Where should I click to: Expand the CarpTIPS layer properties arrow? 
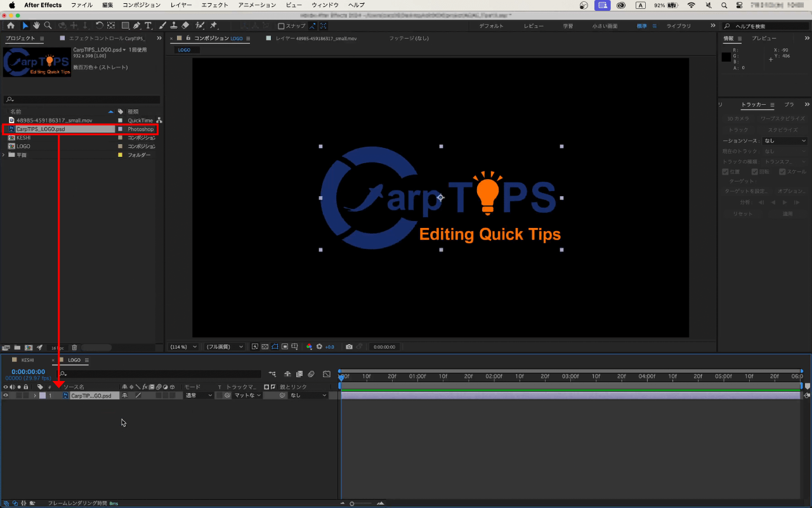pos(35,396)
